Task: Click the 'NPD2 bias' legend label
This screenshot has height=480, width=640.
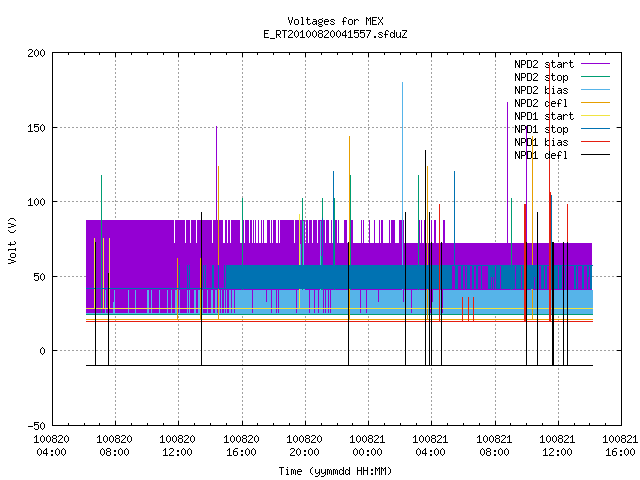Action: point(541,90)
